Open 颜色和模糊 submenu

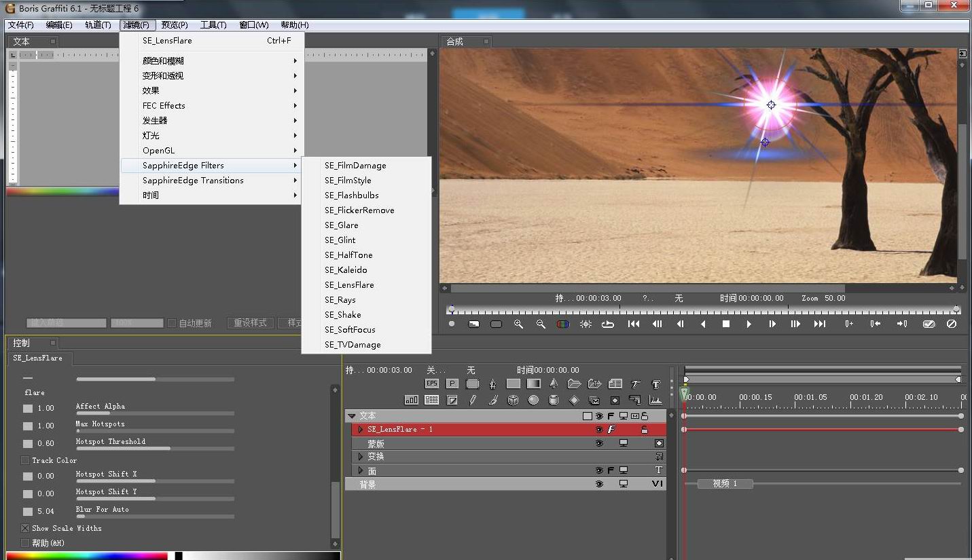click(211, 61)
